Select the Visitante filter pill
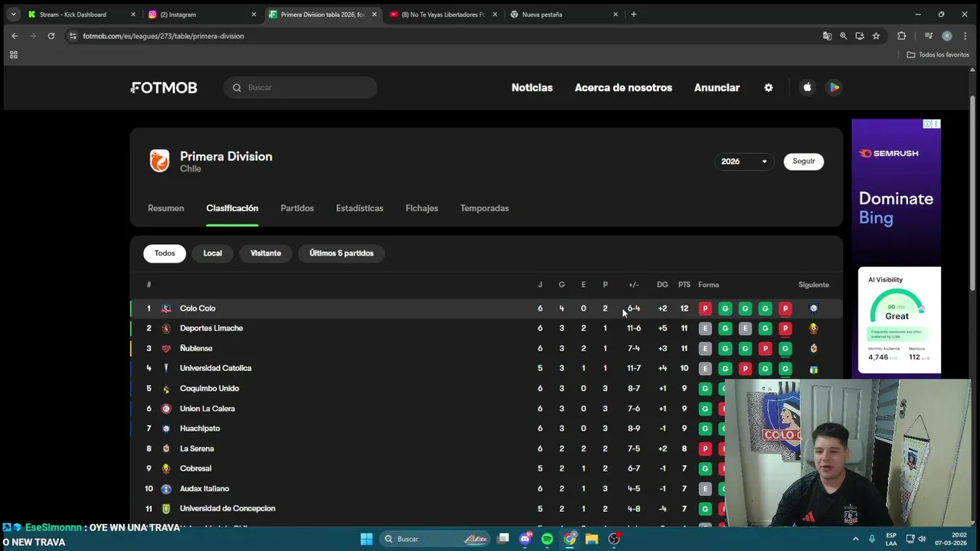 click(x=266, y=253)
